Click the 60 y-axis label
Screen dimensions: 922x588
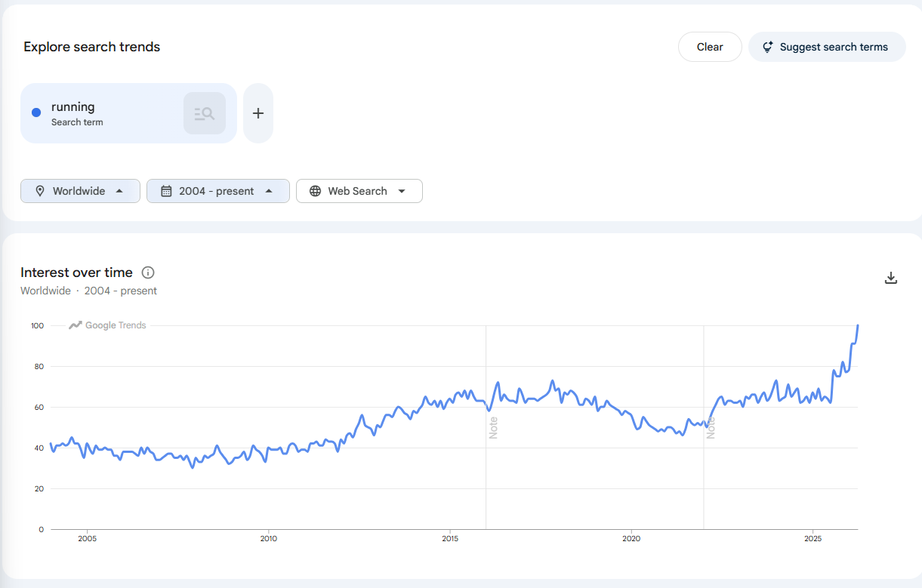pyautogui.click(x=39, y=407)
